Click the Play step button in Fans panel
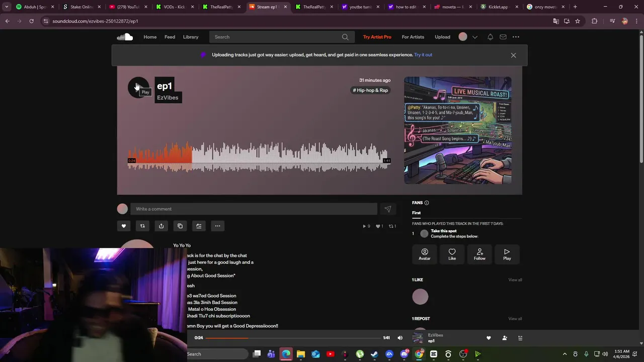Image resolution: width=644 pixels, height=362 pixels. pyautogui.click(x=507, y=254)
